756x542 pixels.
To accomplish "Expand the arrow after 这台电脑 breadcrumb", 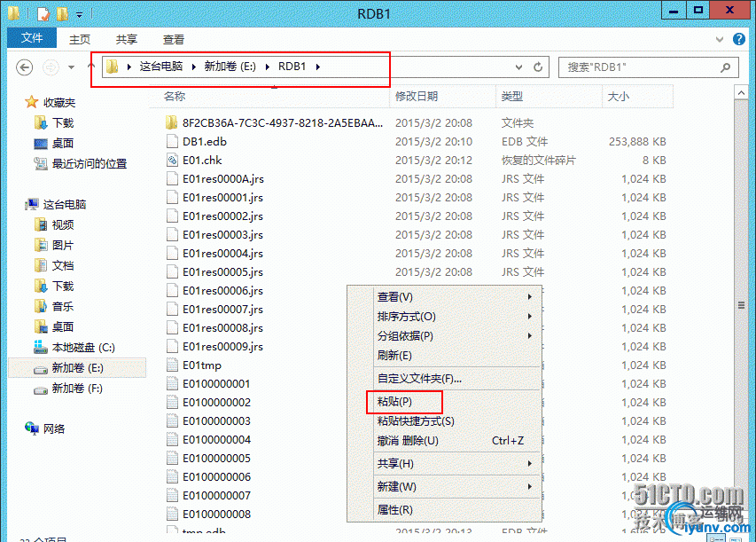I will tap(193, 67).
